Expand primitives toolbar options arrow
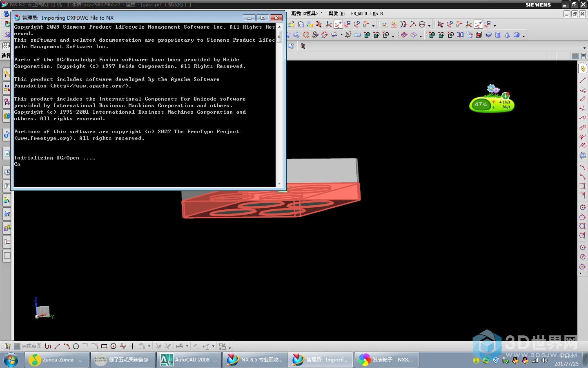Image resolution: width=588 pixels, height=368 pixels. coord(523,36)
